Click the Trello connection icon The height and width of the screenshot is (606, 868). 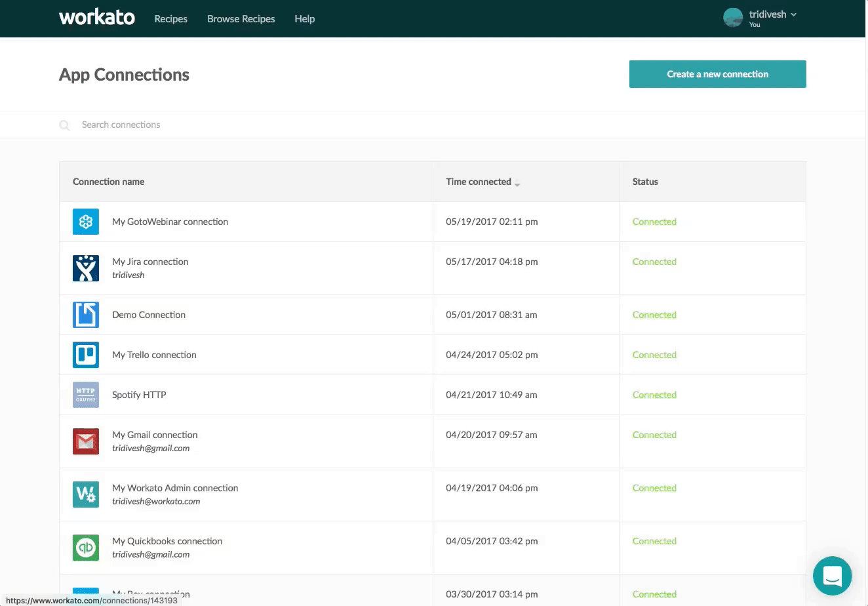[x=86, y=355]
